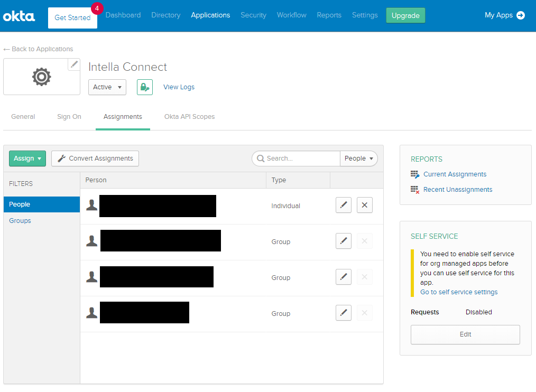
Task: Select the Groups filter
Action: coord(20,220)
